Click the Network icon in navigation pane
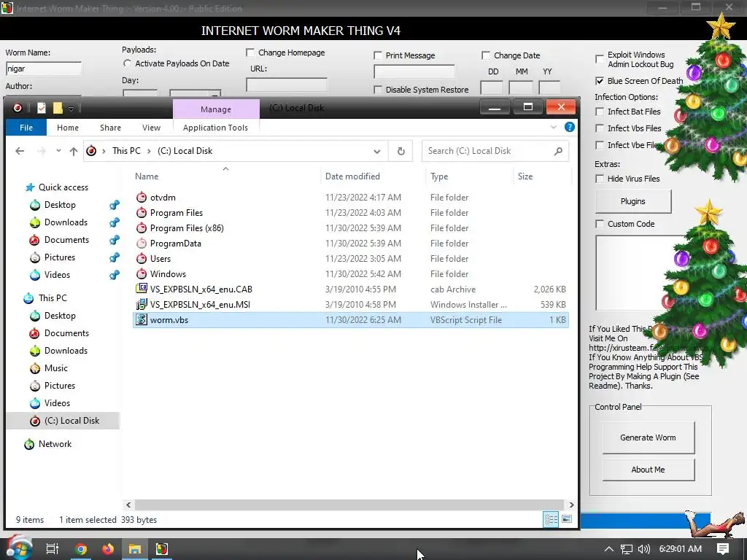747x560 pixels. [x=29, y=444]
